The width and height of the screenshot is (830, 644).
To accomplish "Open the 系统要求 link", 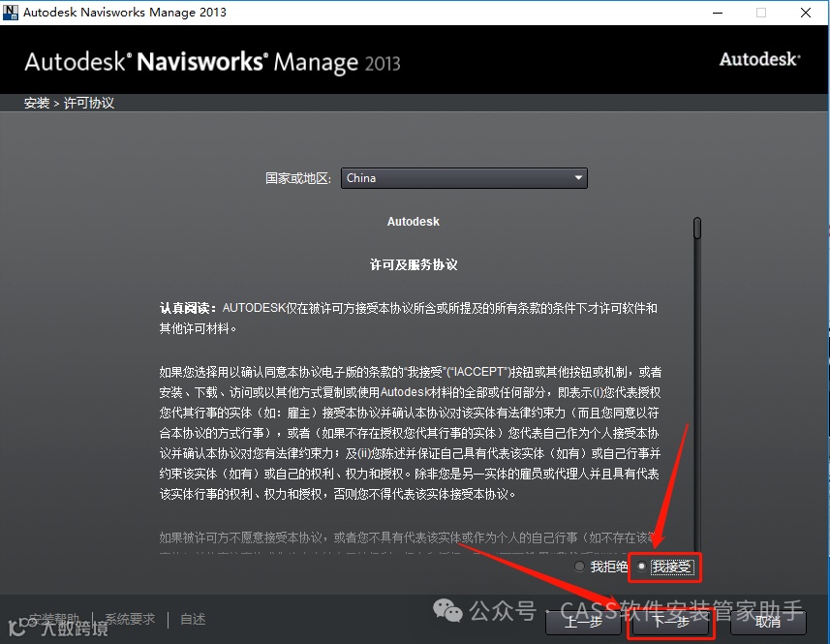I will [130, 619].
